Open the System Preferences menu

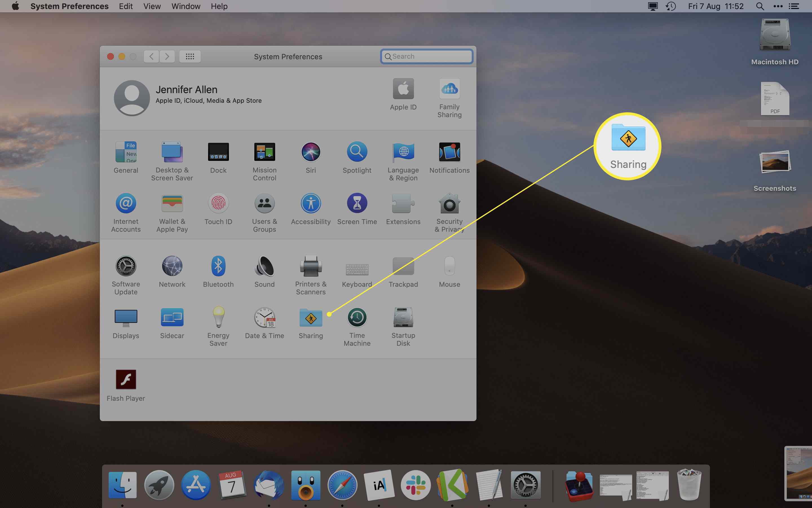tap(69, 6)
